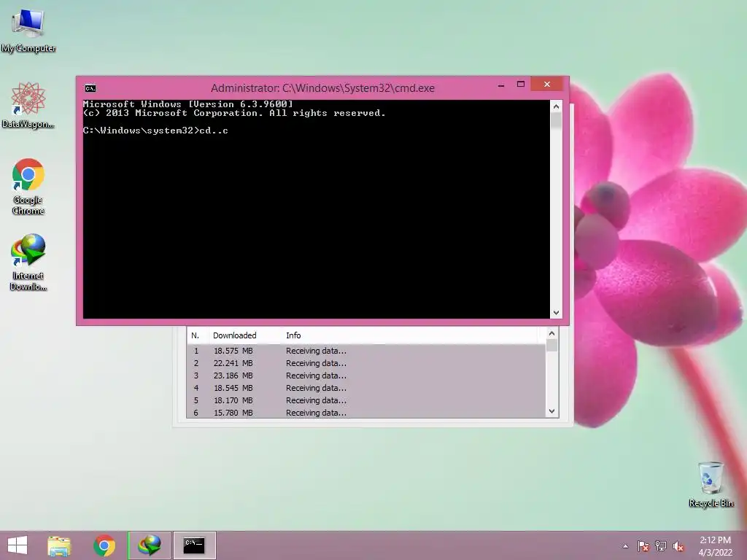Select the cmd.exe taskbar button

pyautogui.click(x=194, y=545)
